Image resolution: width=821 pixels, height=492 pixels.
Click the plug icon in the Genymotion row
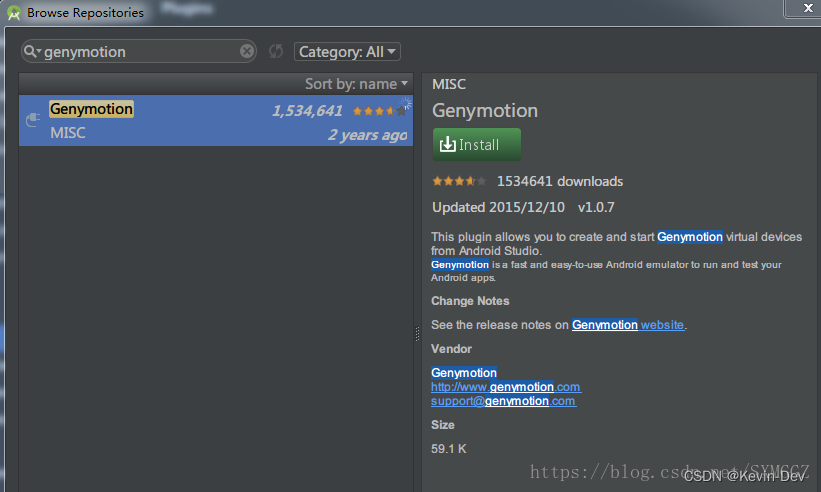click(x=33, y=120)
